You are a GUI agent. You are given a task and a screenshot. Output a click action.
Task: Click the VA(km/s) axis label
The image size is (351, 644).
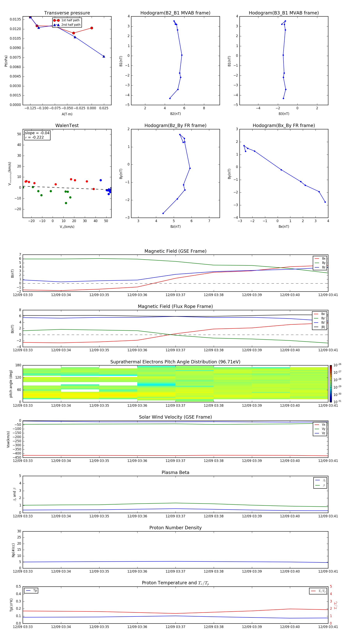coord(67,227)
